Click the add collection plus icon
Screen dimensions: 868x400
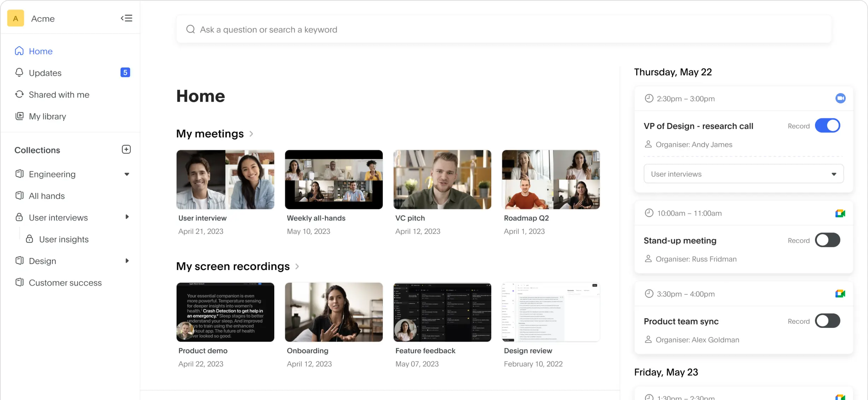pos(126,149)
